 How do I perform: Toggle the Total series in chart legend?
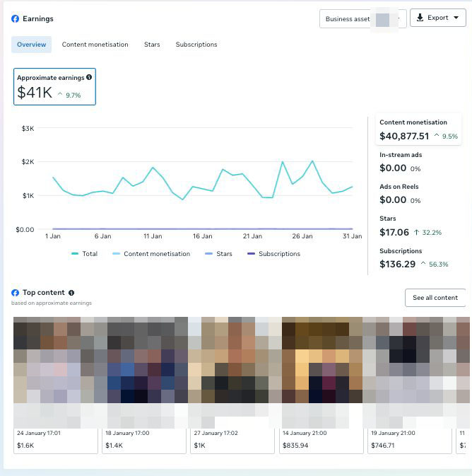click(x=84, y=254)
